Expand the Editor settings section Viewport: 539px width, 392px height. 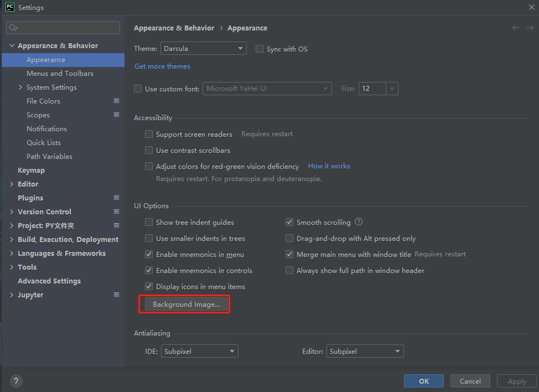(12, 184)
